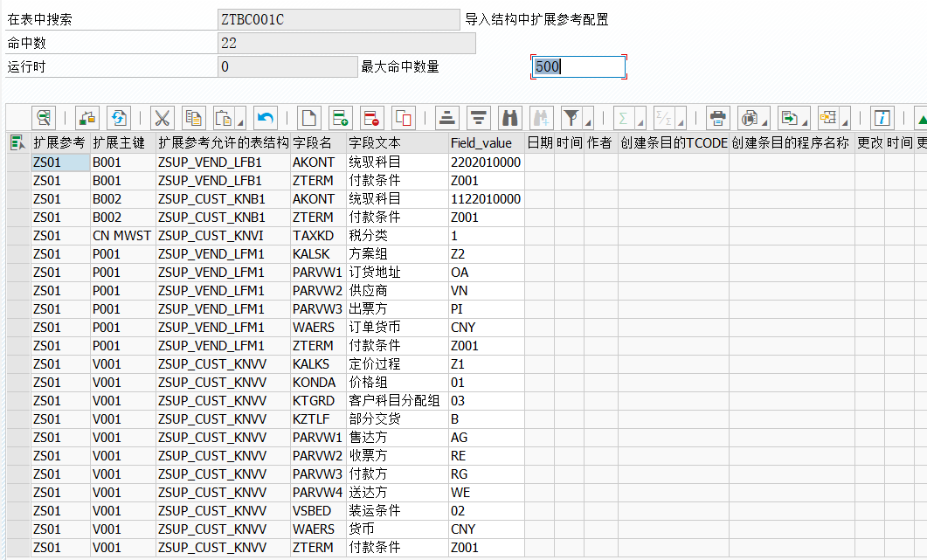The image size is (927, 560).
Task: Click the KONDA field name cell
Action: pos(318,383)
